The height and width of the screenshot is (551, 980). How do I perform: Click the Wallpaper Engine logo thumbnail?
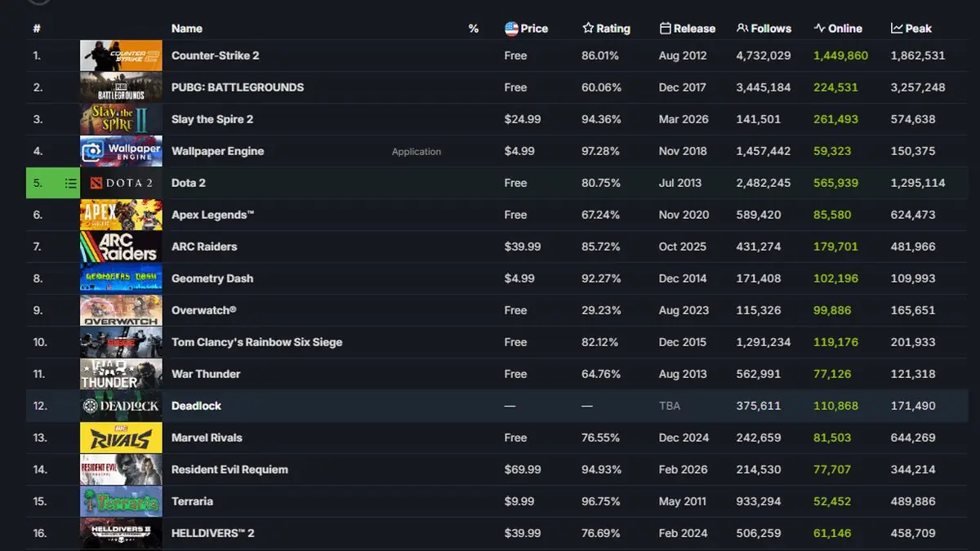[121, 151]
